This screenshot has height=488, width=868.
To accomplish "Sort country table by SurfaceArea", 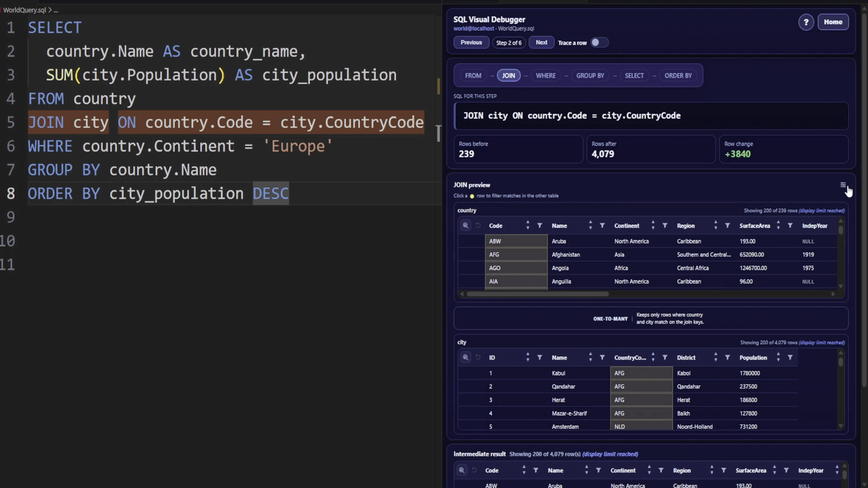I will click(778, 226).
